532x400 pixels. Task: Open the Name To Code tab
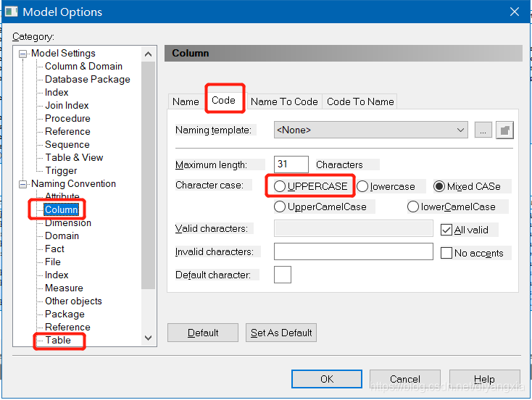284,101
